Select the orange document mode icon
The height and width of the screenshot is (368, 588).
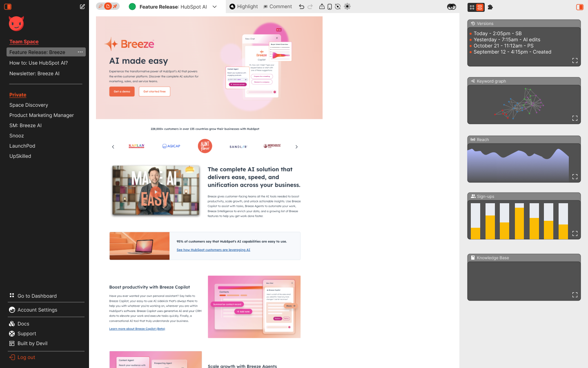(108, 6)
